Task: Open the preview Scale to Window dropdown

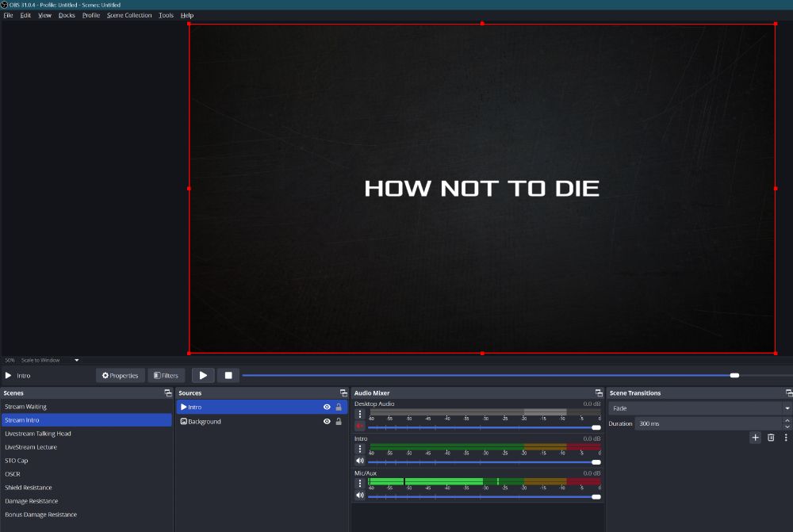Action: (49, 360)
